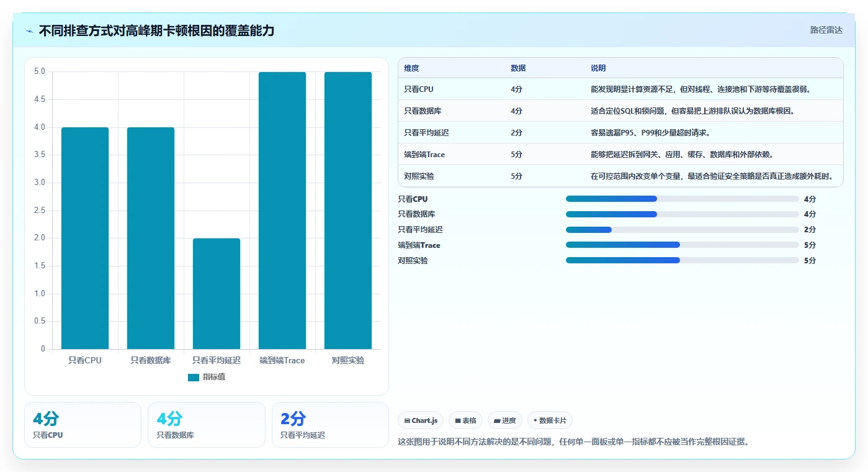
Task: Click the 只看CPU progress bar
Action: click(682, 199)
